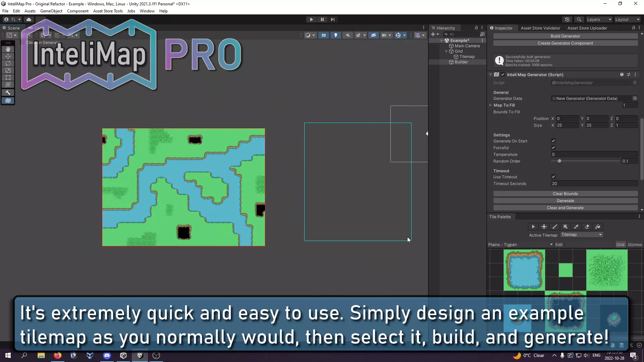Toggle scene lighting lightbulb
The height and width of the screenshot is (362, 644).
(336, 35)
